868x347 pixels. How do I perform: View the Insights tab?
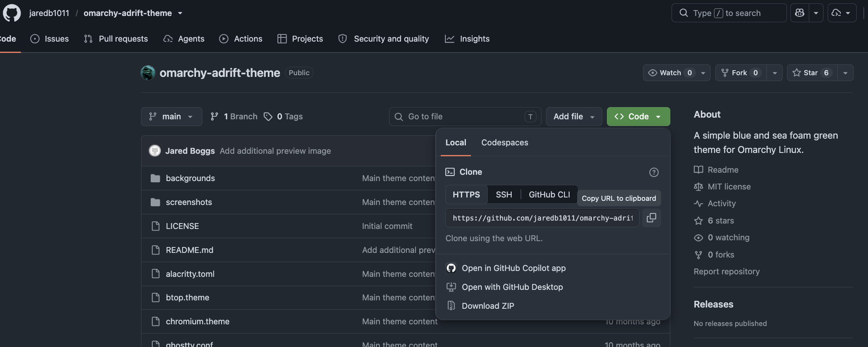(x=467, y=39)
